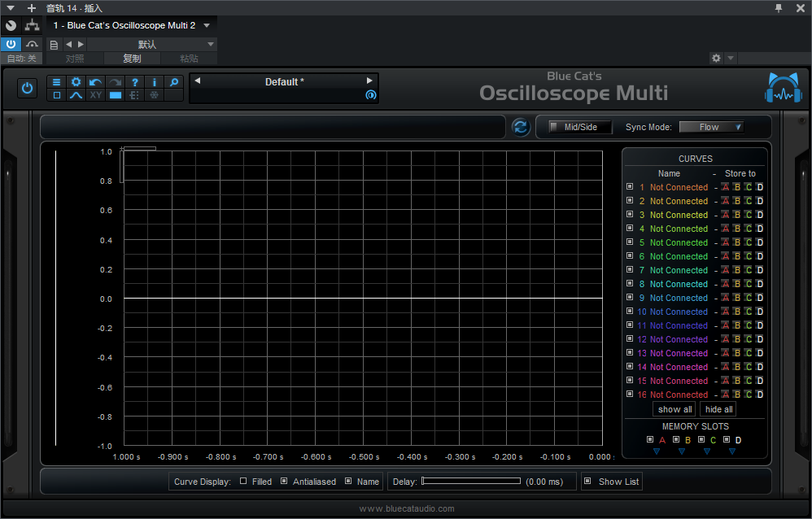The height and width of the screenshot is (519, 812).
Task: Expand the triangle under memory slot C
Action: click(x=707, y=451)
